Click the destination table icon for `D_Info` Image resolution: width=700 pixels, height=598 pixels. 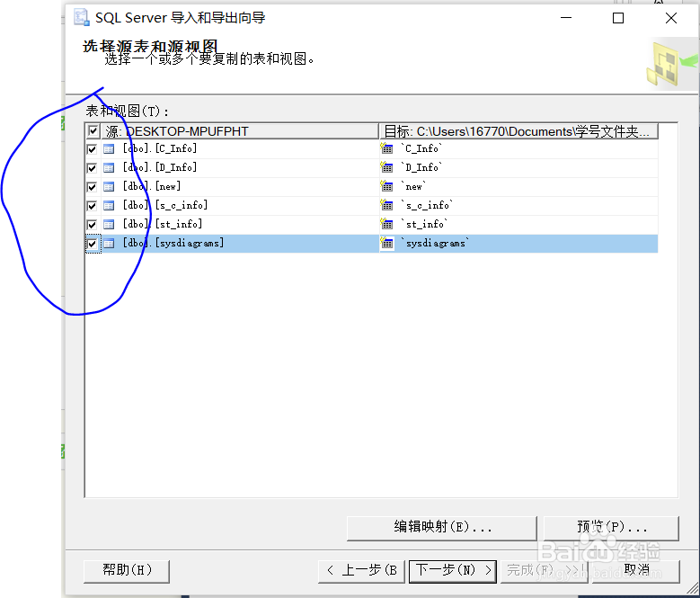coord(386,167)
